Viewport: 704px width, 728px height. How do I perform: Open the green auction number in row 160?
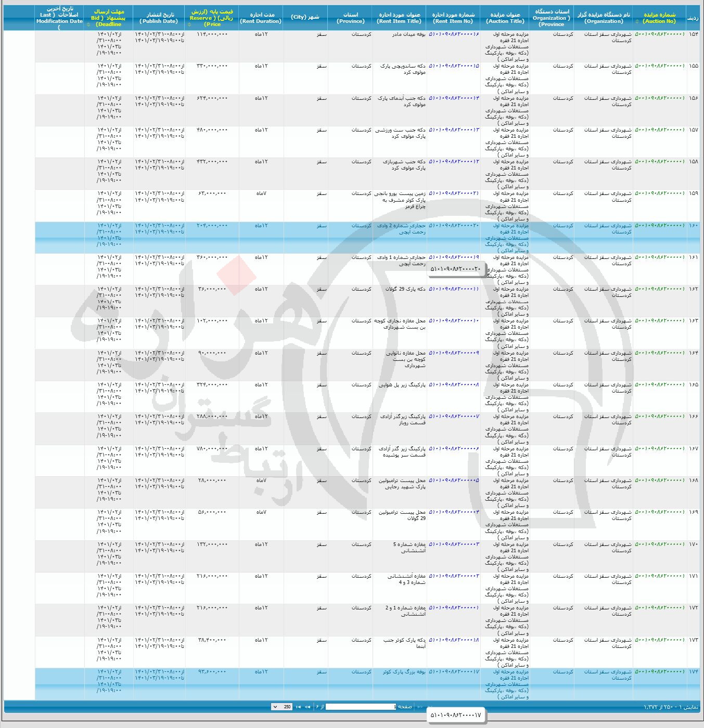click(x=659, y=226)
